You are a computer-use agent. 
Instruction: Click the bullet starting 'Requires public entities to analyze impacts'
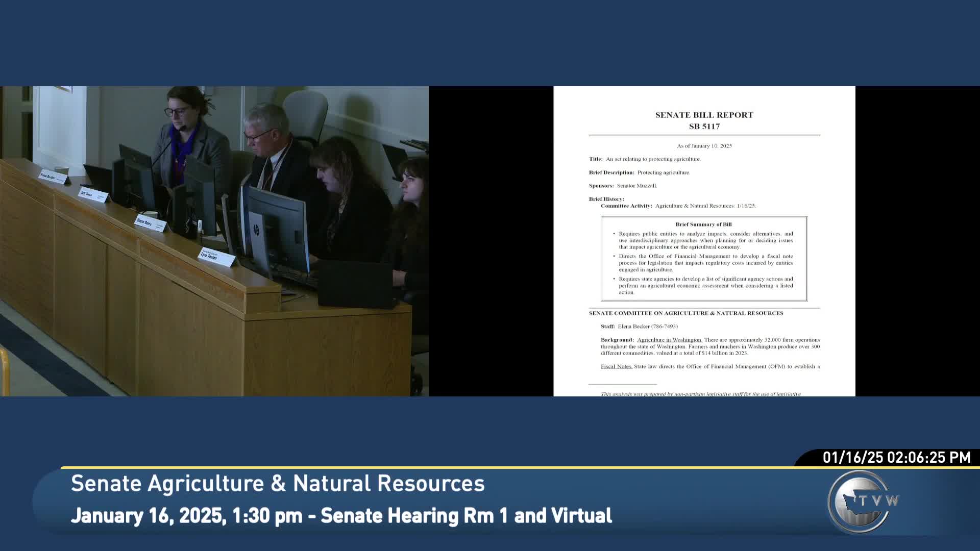point(703,240)
